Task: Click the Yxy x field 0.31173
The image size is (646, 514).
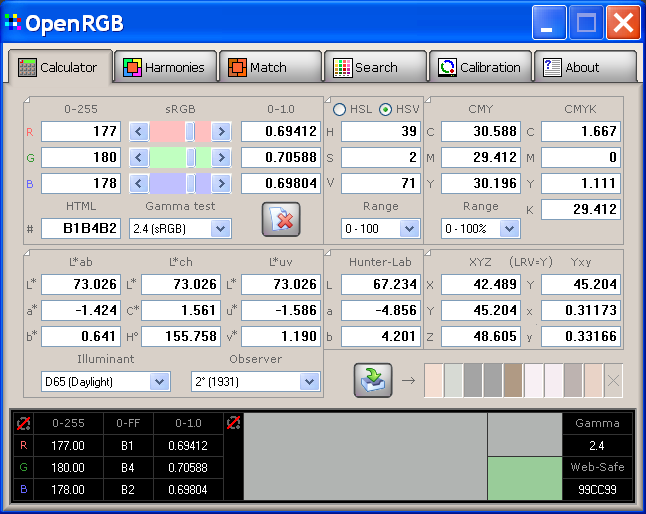Action: [x=581, y=310]
